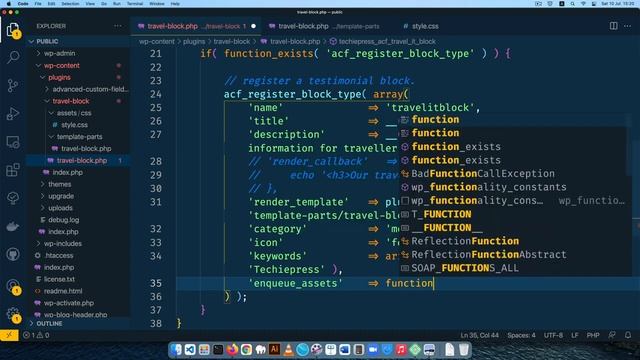Open Google Chrome from the Dock
Screen dimensions: 640x360
pyautogui.click(x=246, y=349)
